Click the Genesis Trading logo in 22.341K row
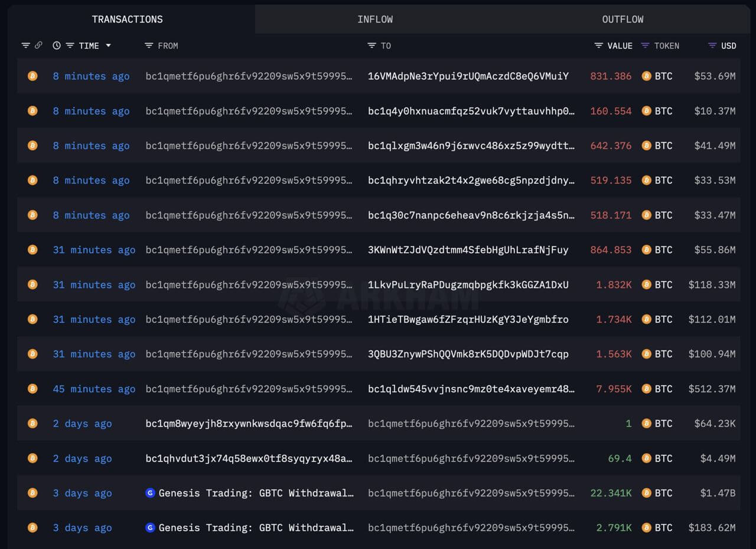The image size is (756, 549). (151, 493)
